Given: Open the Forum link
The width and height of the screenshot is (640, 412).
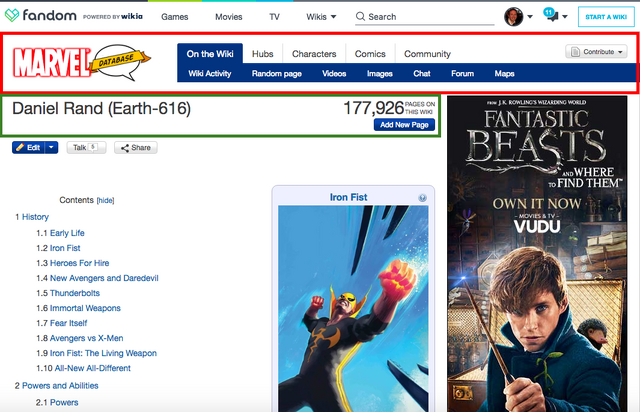Looking at the screenshot, I should pos(462,73).
